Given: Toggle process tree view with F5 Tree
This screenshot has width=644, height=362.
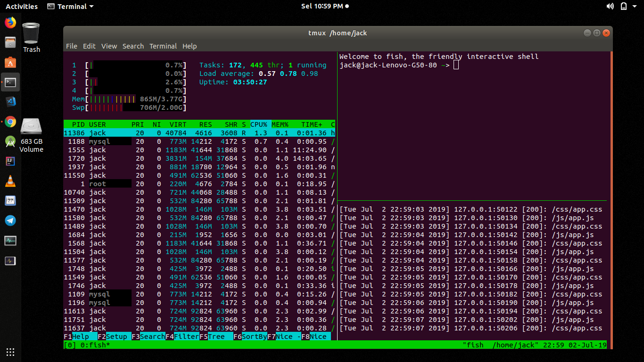Looking at the screenshot, I should pos(217,336).
